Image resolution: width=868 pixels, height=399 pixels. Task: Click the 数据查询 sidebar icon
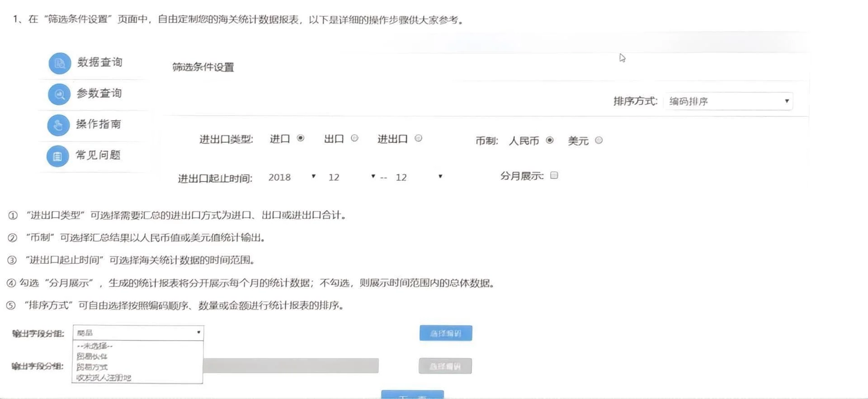point(60,63)
